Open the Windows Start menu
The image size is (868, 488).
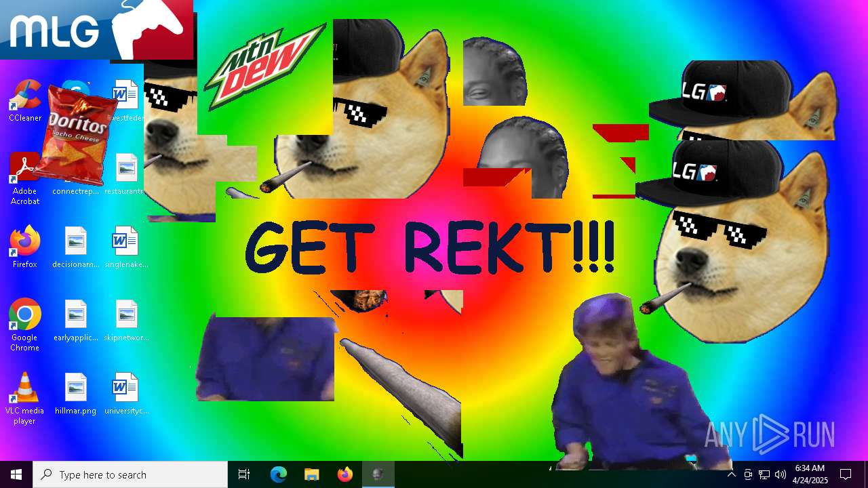[16, 474]
